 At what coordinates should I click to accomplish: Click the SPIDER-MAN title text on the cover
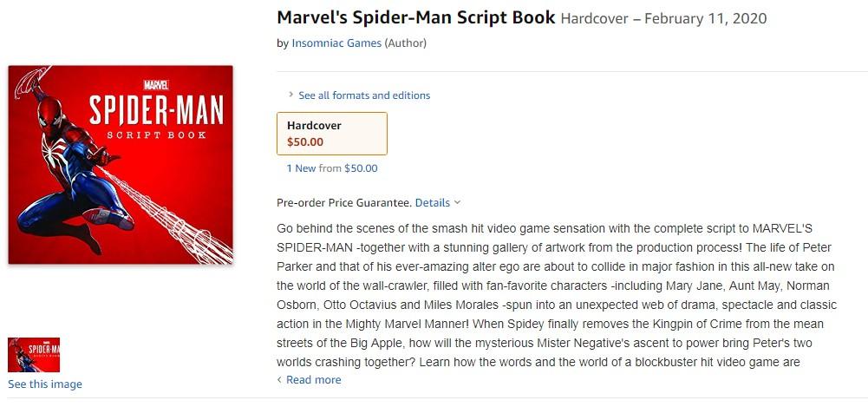point(157,110)
